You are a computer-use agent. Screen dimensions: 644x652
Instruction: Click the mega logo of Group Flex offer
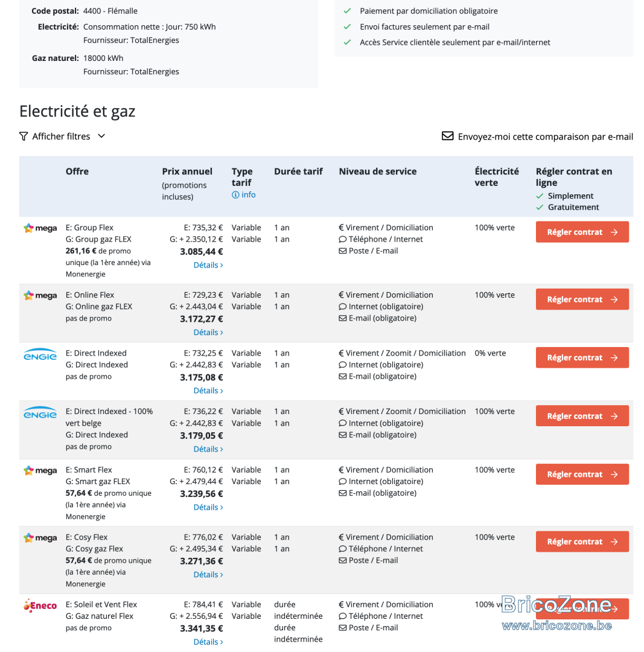point(40,228)
